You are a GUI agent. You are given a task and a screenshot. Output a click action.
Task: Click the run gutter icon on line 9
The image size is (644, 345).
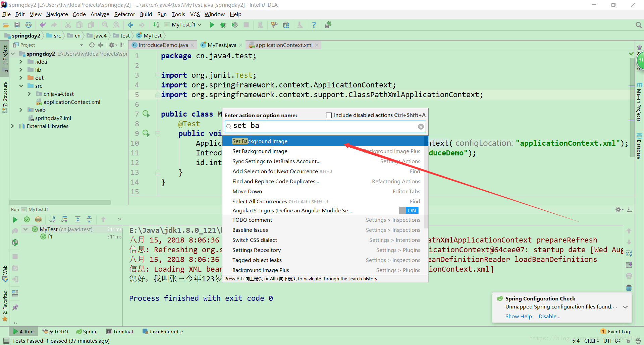tap(146, 133)
